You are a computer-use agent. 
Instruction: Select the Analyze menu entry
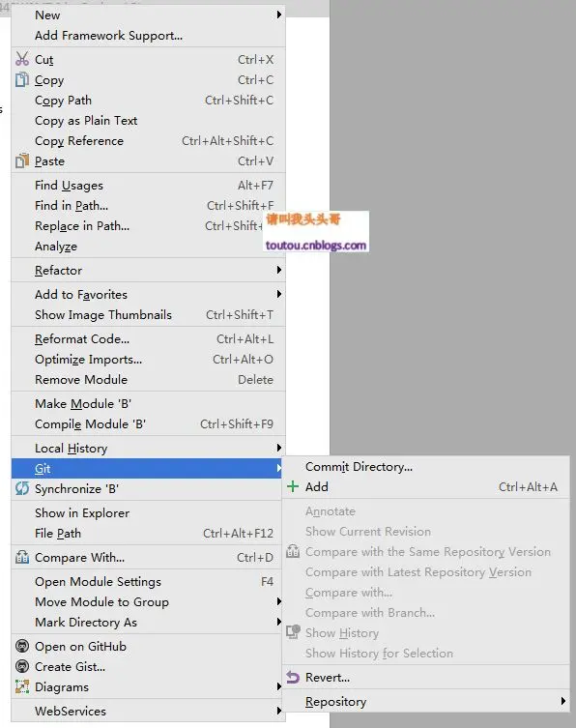tap(148, 247)
